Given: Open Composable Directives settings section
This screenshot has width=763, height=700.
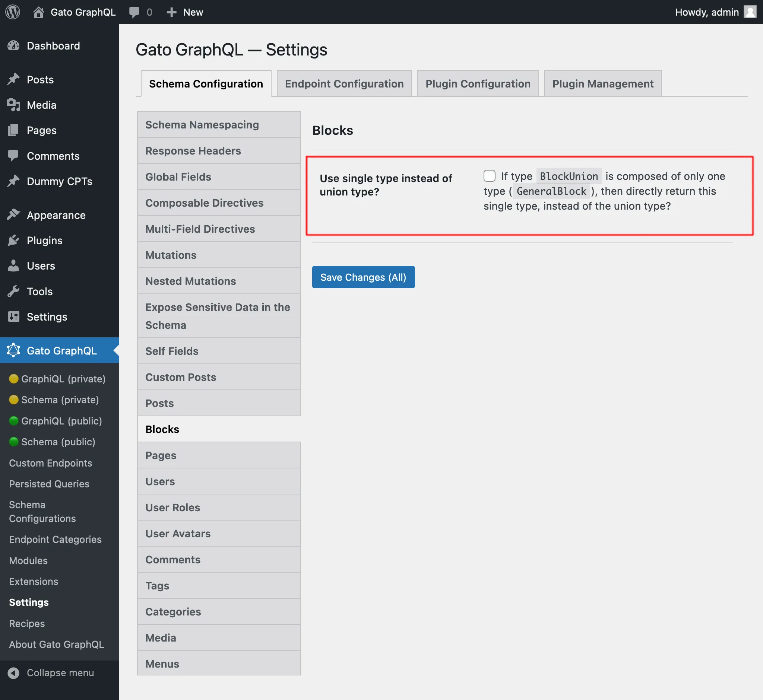Looking at the screenshot, I should point(219,203).
